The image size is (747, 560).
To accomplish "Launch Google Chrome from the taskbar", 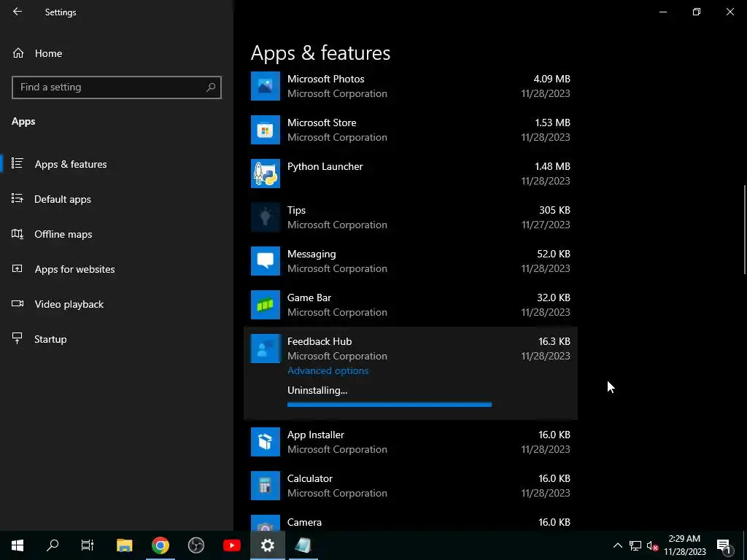I will tap(160, 545).
